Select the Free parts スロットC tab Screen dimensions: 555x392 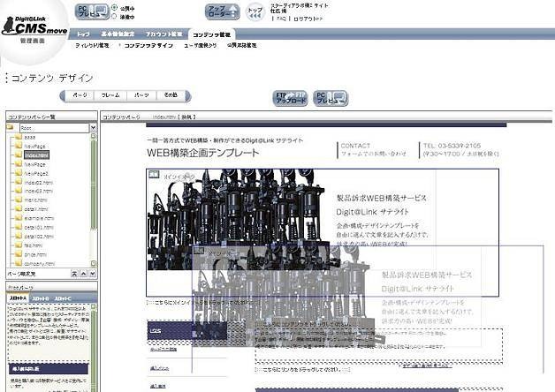pos(63,298)
